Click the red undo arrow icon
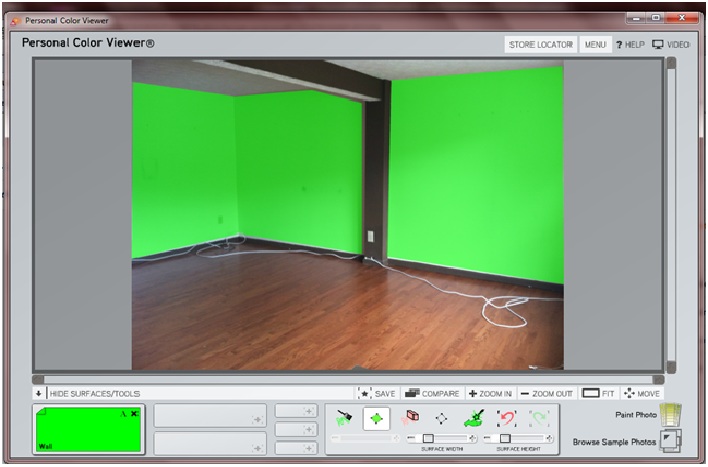708x467 pixels. tap(506, 418)
